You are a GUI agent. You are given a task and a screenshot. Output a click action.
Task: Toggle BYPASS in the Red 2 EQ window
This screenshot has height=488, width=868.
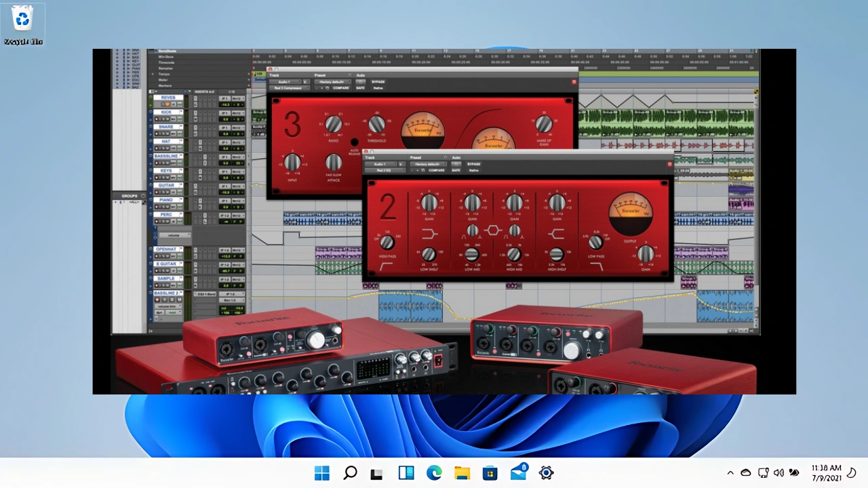(x=474, y=164)
